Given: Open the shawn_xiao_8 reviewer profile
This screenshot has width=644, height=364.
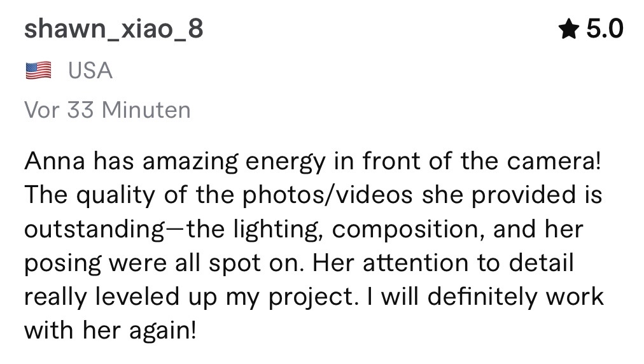Looking at the screenshot, I should click(x=114, y=29).
